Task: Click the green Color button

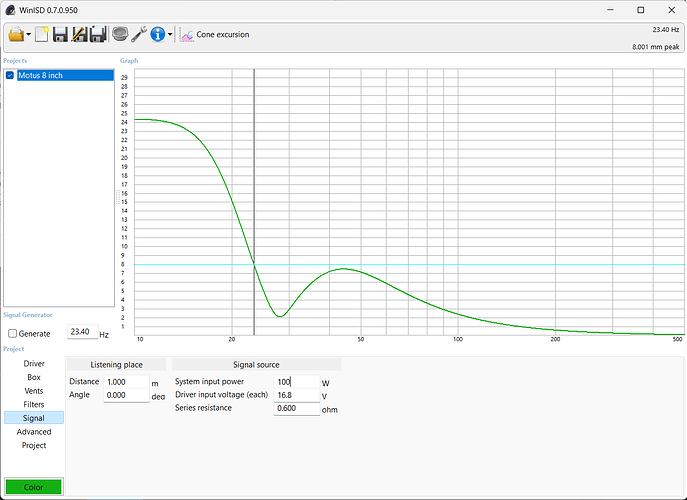Action: coord(34,487)
